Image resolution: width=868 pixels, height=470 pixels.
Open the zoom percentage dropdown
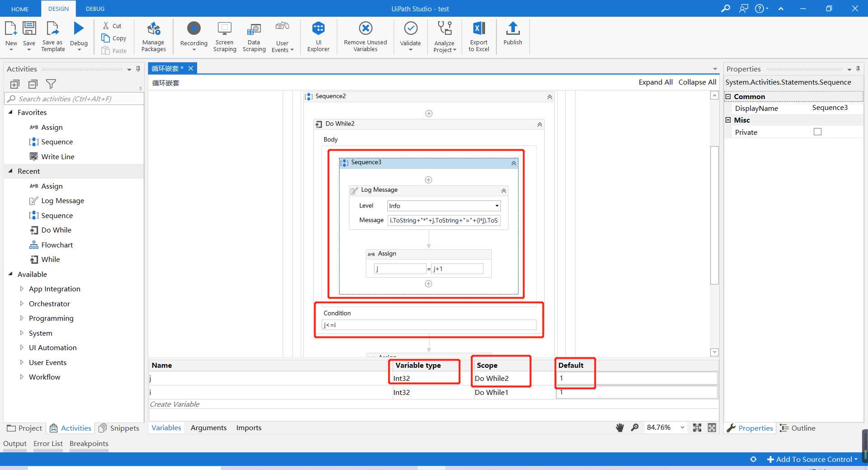coord(682,427)
